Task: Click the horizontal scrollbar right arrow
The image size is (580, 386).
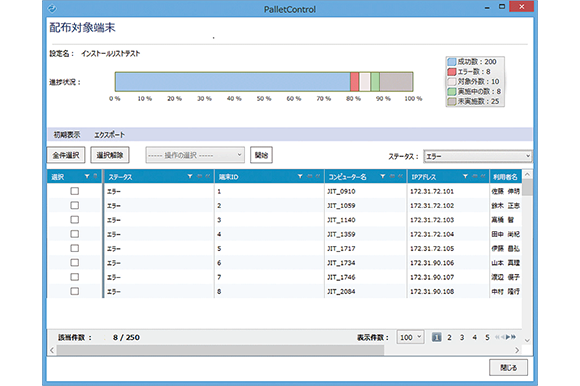Action: [517, 350]
